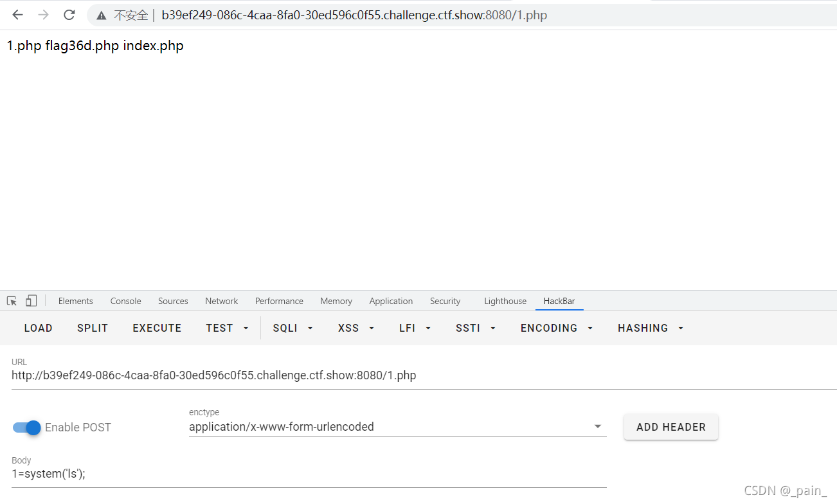The width and height of the screenshot is (837, 504).
Task: Expand the LFI dropdown
Action: click(415, 328)
